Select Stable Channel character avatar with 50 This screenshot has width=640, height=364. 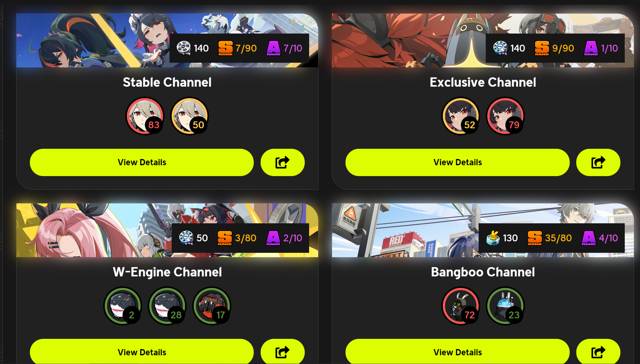coord(189,116)
